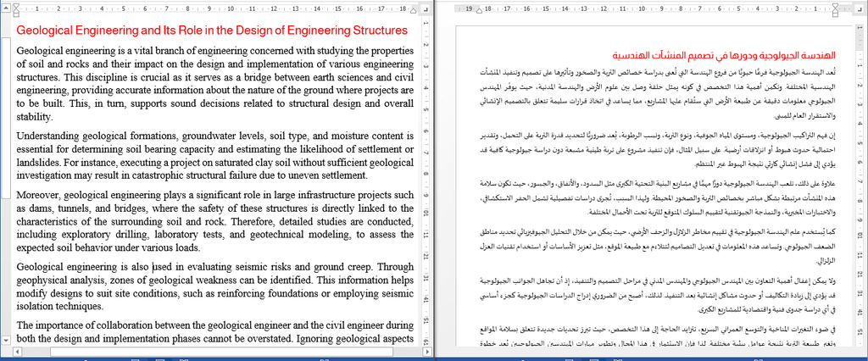Screen dimensions: 868x361
Task: Click the scroll-up arrow in the English document window
Action: pos(6,8)
